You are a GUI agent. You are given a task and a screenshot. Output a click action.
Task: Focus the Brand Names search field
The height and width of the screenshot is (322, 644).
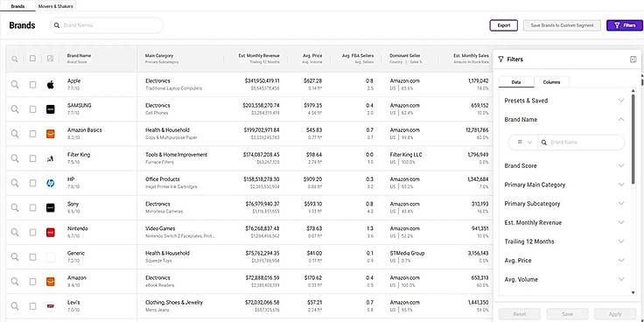click(107, 25)
